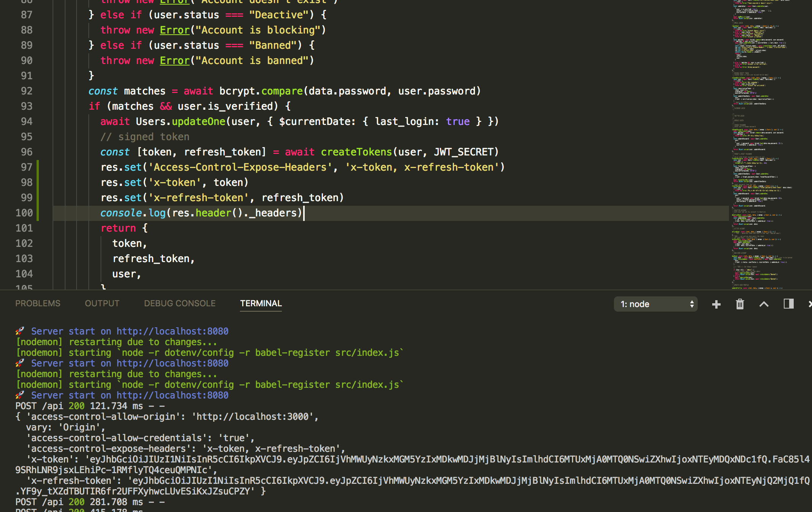
Task: Open the DEBUG CONSOLE tab
Action: click(x=179, y=304)
